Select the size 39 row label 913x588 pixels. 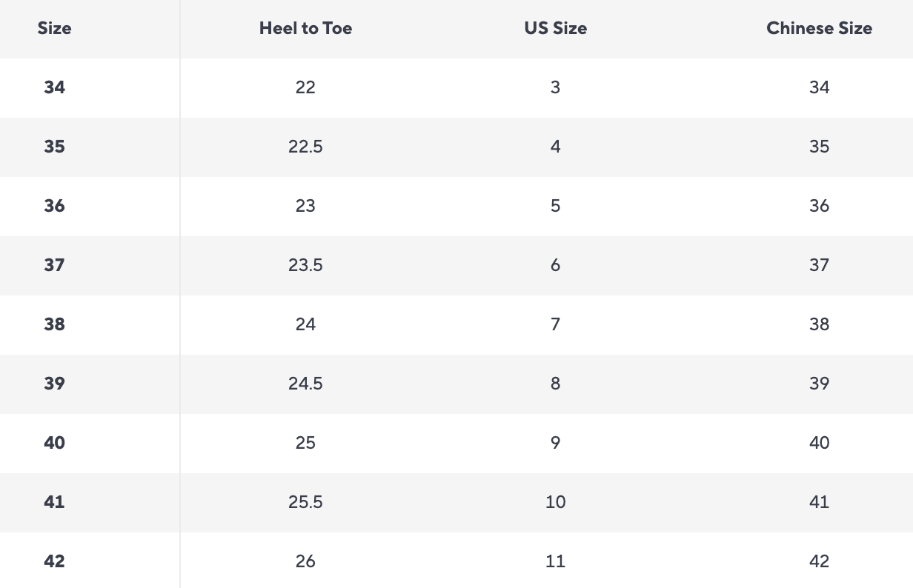pos(54,384)
